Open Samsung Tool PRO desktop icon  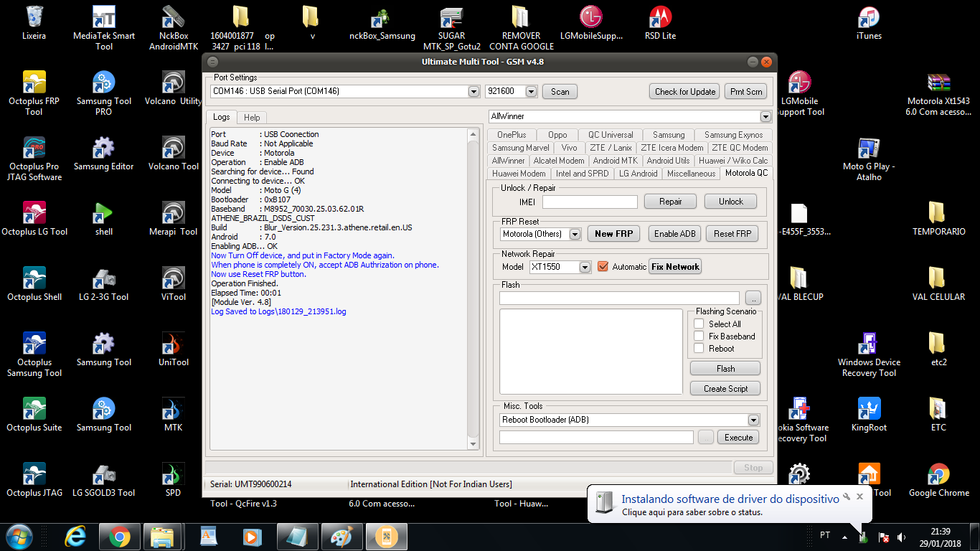[104, 93]
